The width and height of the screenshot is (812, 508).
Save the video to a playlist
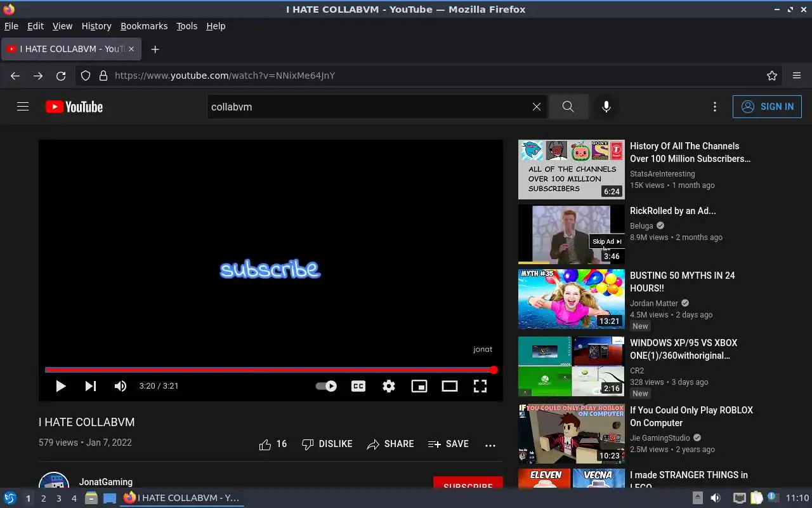(448, 444)
